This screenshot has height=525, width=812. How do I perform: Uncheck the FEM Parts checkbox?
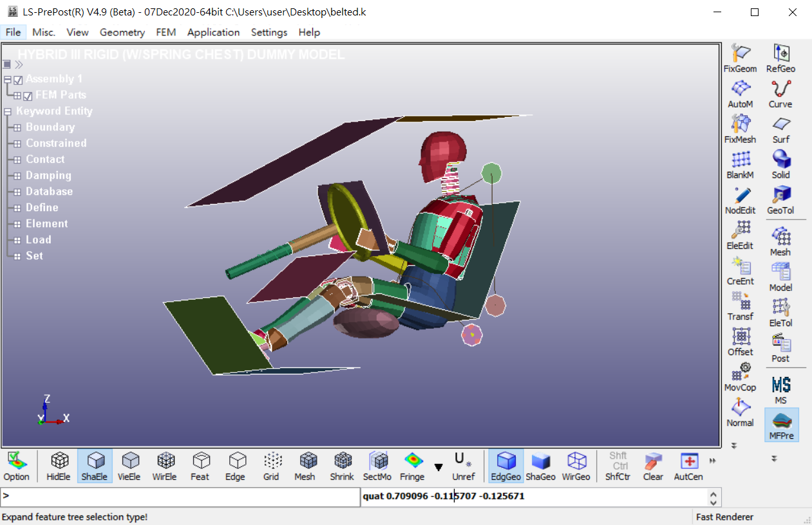pyautogui.click(x=28, y=96)
